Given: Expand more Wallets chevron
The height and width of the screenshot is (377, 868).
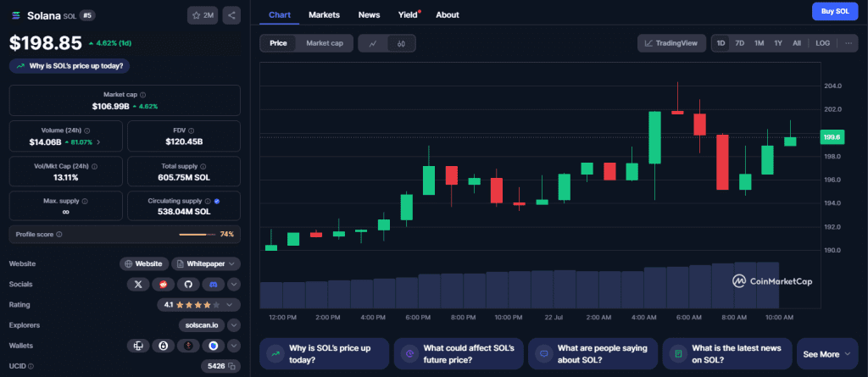Looking at the screenshot, I should pyautogui.click(x=234, y=346).
